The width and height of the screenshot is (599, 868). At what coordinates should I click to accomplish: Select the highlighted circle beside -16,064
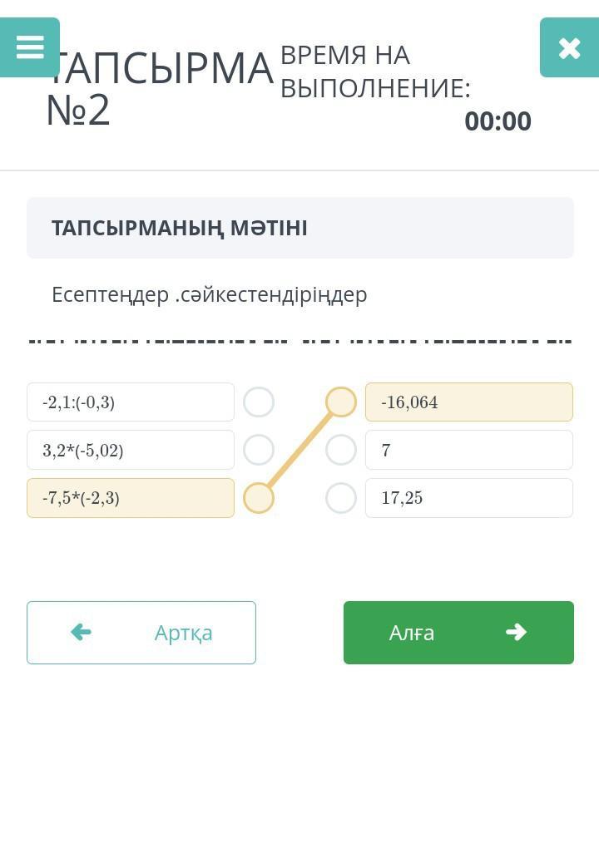coord(341,402)
